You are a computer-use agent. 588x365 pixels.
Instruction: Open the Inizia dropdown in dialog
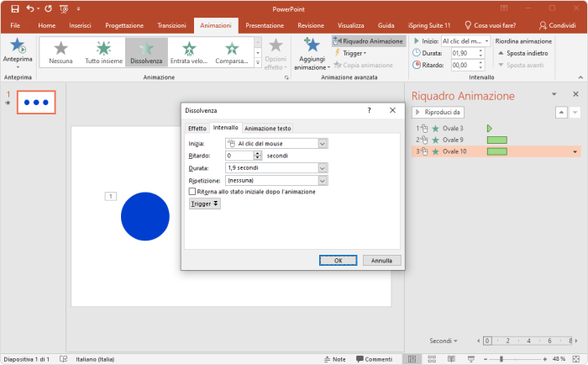point(322,144)
